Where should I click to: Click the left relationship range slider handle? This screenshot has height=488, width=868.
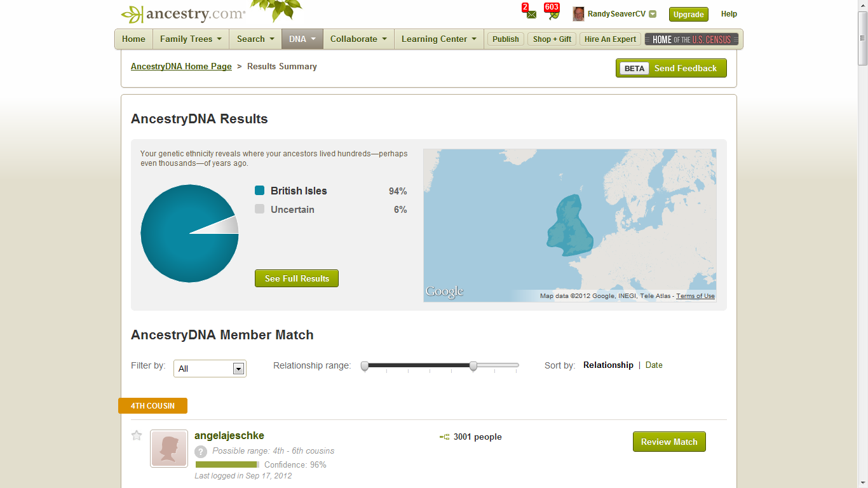pyautogui.click(x=365, y=366)
